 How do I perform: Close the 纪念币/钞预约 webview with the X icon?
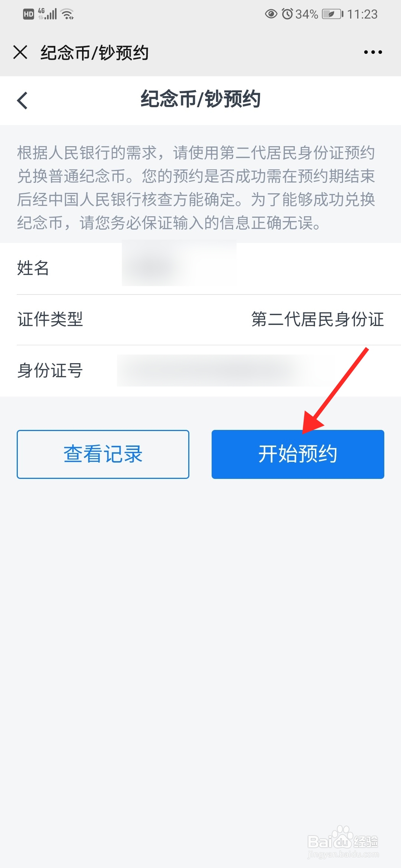(x=20, y=52)
